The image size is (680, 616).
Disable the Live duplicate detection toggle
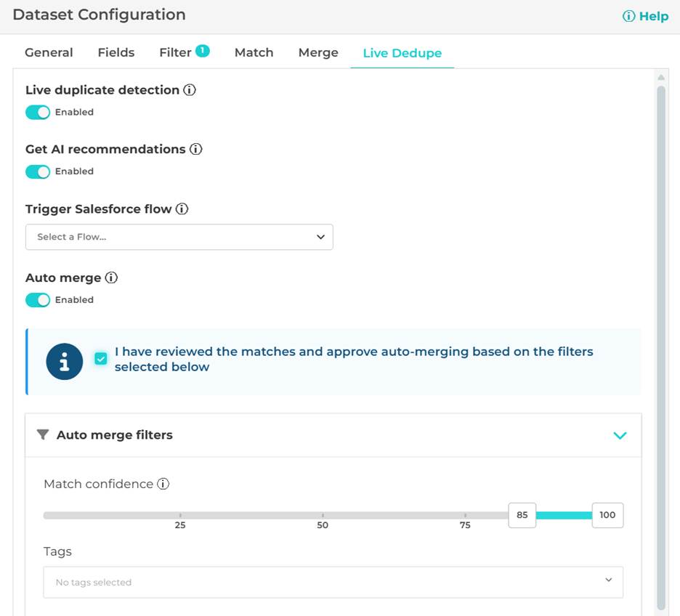(38, 112)
